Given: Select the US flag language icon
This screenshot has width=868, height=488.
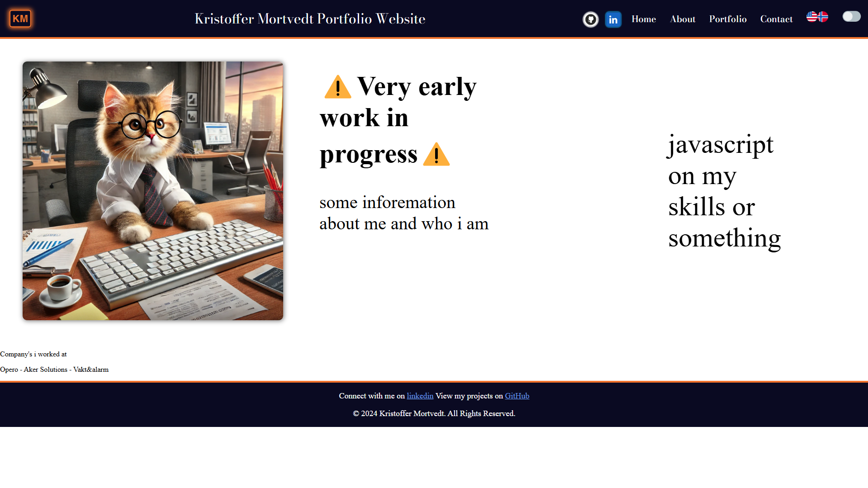Looking at the screenshot, I should (x=812, y=17).
